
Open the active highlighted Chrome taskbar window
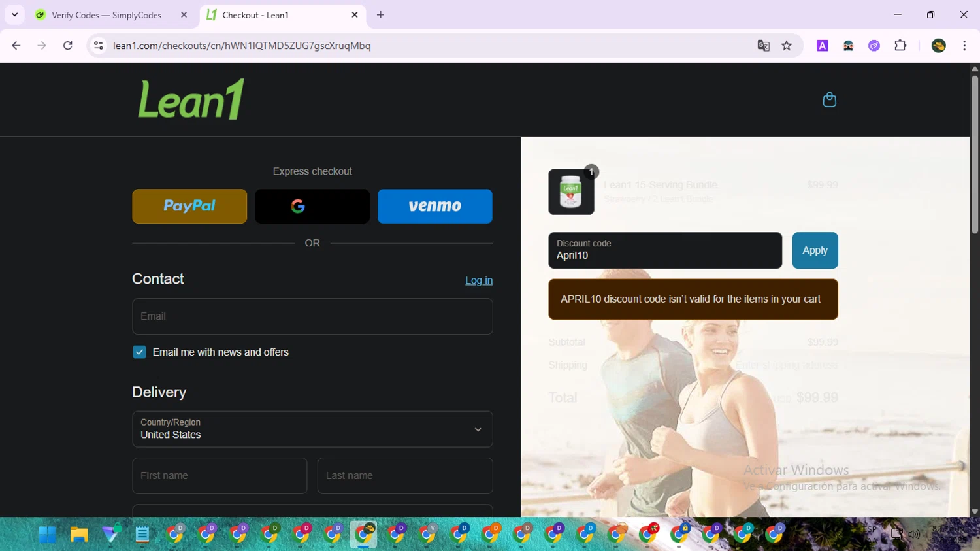coord(363,535)
